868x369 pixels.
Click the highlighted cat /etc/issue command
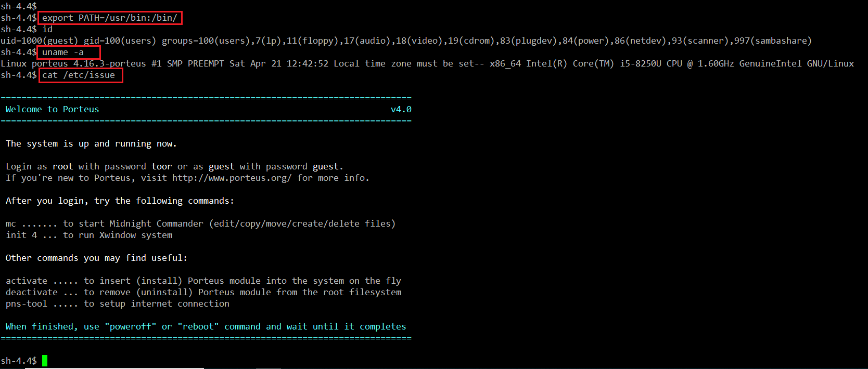point(79,75)
